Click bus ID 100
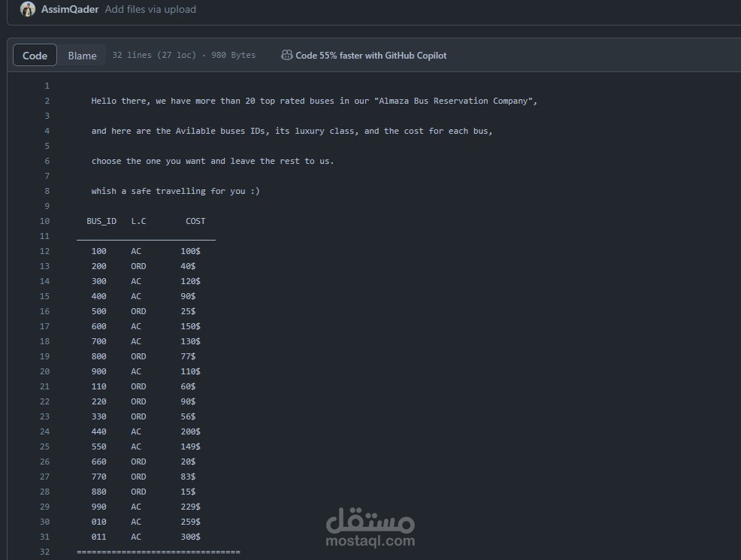This screenshot has width=741, height=560. (98, 251)
